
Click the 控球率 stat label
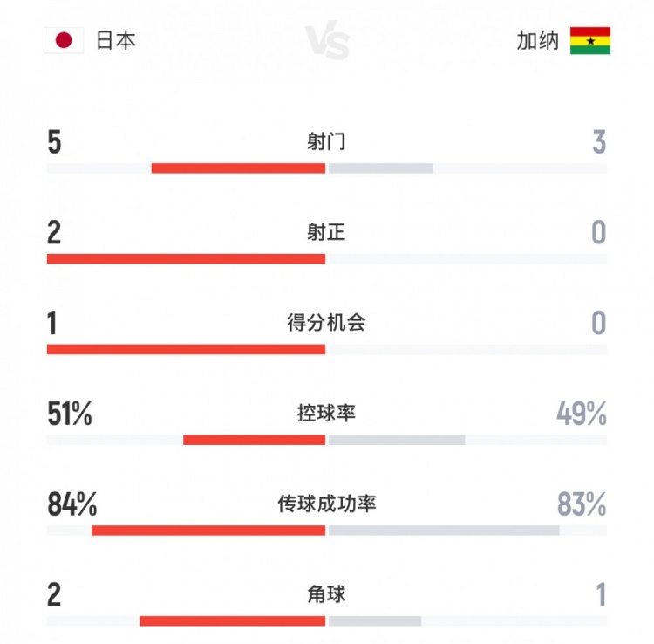[x=326, y=414]
